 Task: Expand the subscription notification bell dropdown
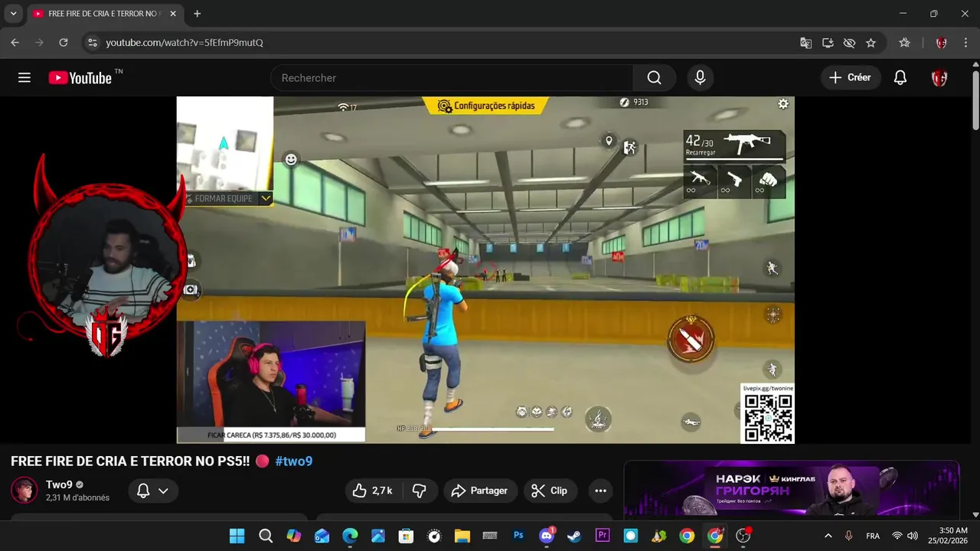(152, 491)
